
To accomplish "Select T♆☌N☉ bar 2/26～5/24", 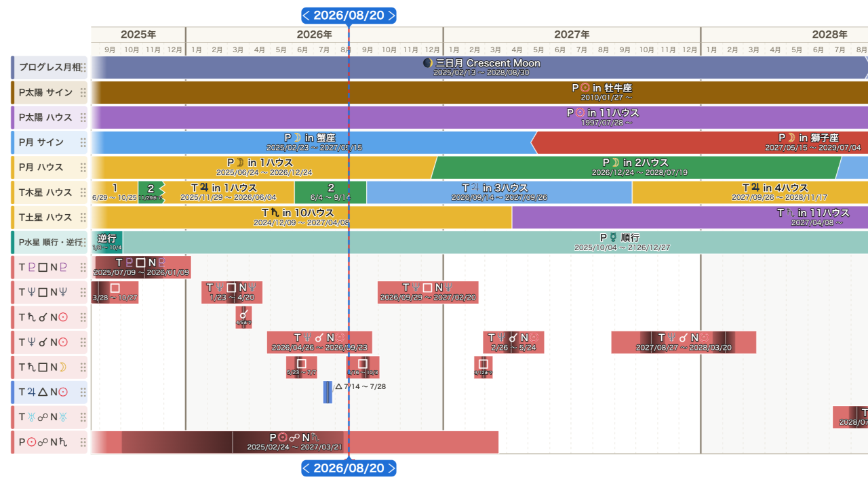I will pos(513,342).
